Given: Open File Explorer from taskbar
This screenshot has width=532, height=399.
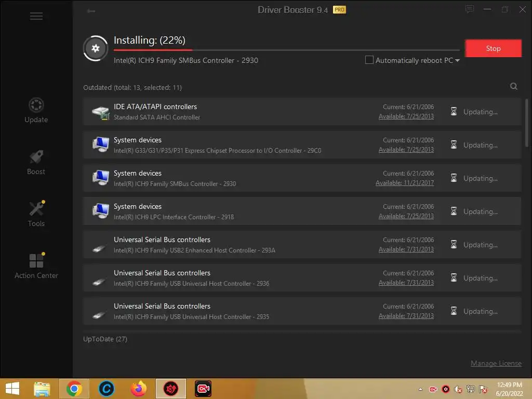Looking at the screenshot, I should (42, 389).
